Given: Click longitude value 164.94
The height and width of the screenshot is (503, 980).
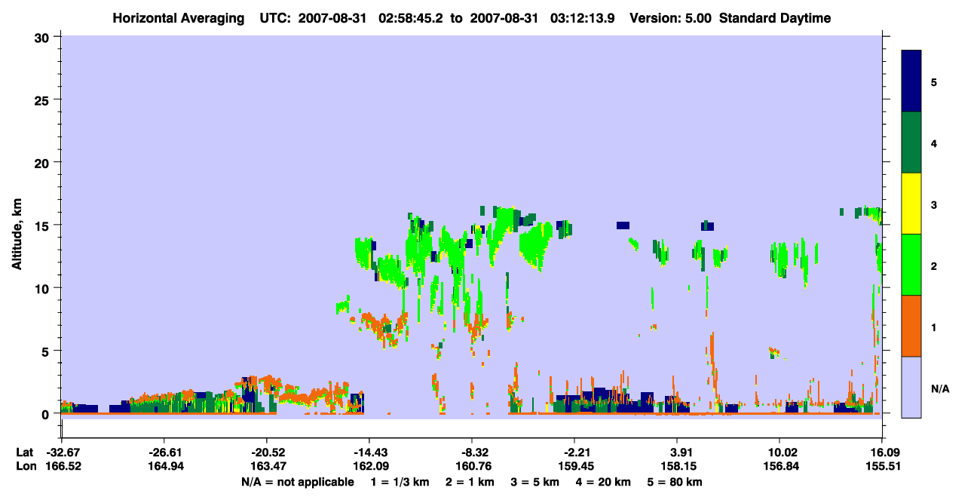Looking at the screenshot, I should tap(164, 467).
